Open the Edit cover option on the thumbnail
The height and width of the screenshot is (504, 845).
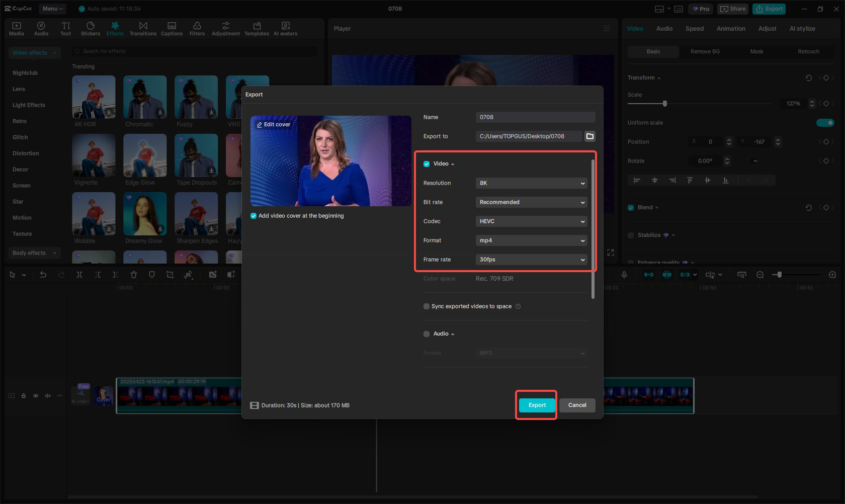coord(273,124)
